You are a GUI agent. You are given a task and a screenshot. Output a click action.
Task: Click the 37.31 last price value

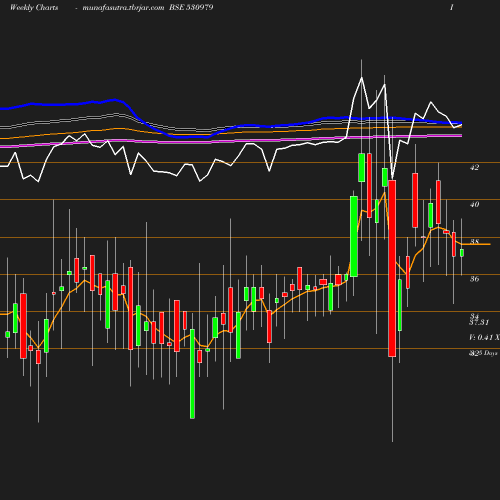pyautogui.click(x=479, y=322)
